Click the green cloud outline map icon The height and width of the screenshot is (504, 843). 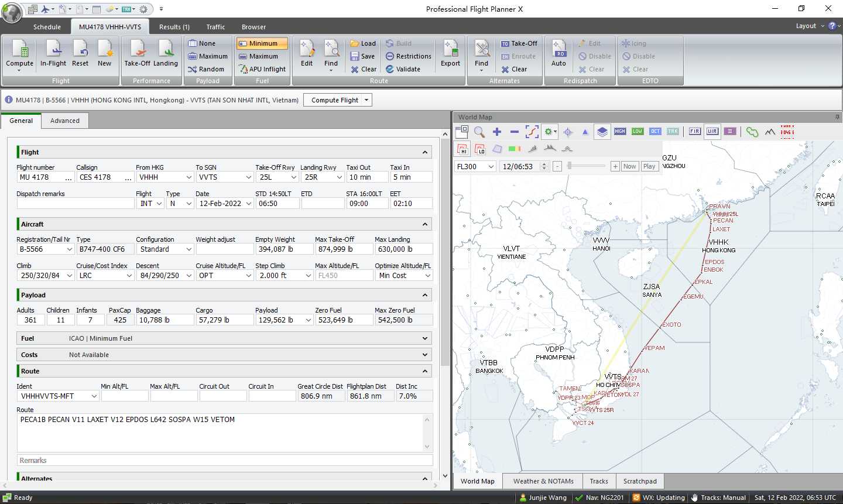[752, 132]
